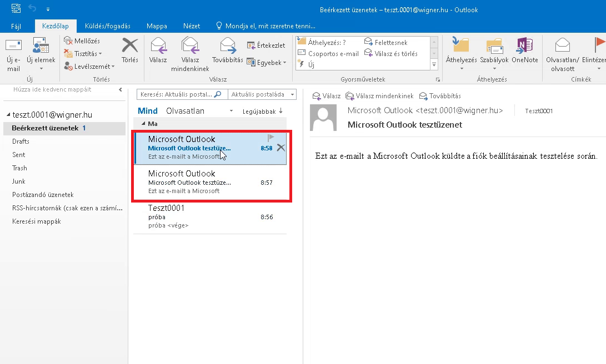
Task: Click the Mellőzés (Ignore) icon
Action: click(x=68, y=41)
